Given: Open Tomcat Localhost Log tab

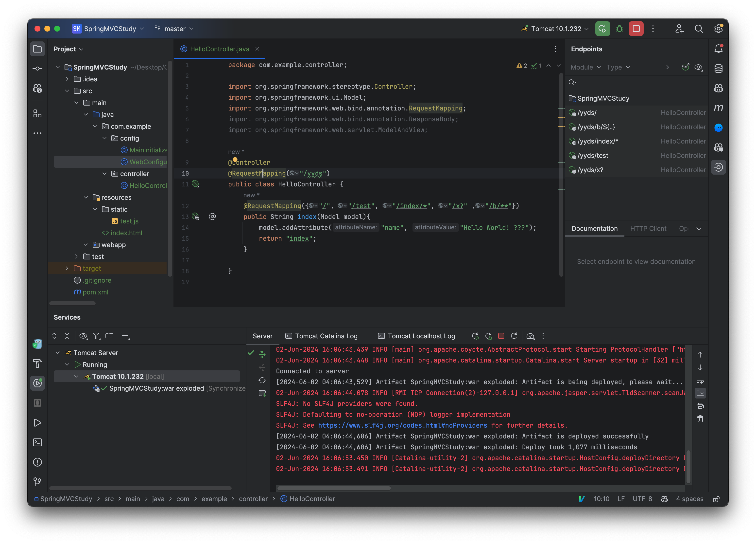Looking at the screenshot, I should [416, 336].
